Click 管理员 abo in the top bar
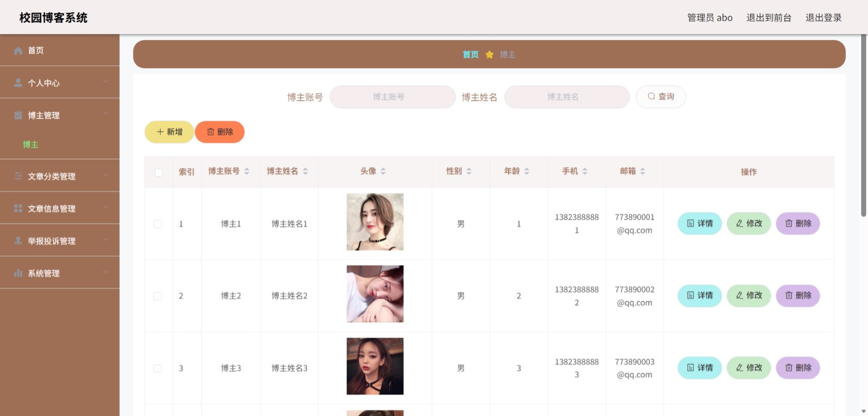Screen dimensions: 868x416 coord(709,18)
